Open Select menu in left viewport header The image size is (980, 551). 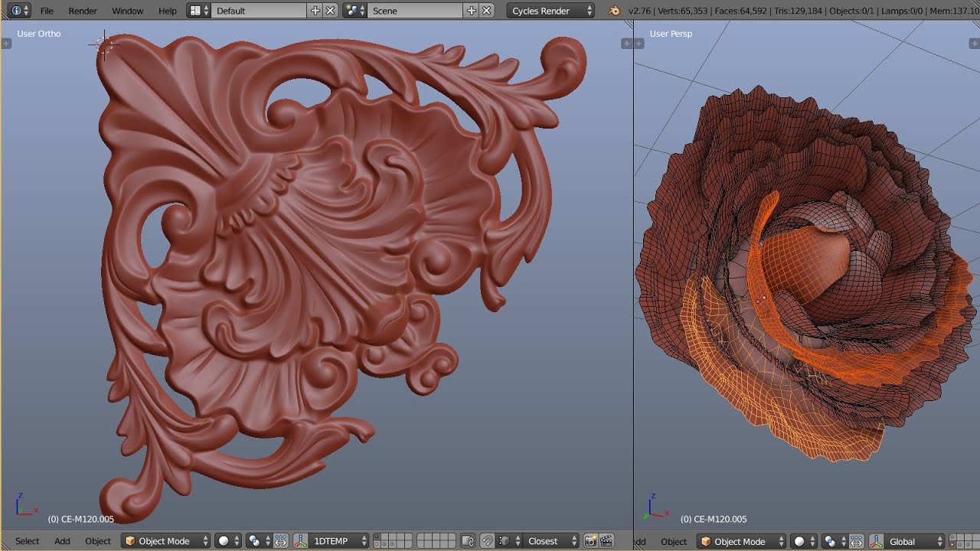(27, 541)
